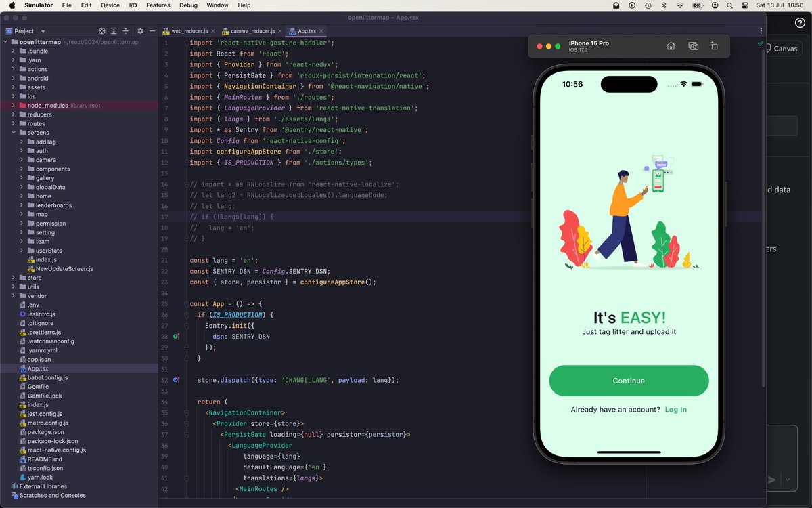The image size is (812, 508).
Task: Open macOS Spotlight search in the menu bar
Action: (729, 5)
